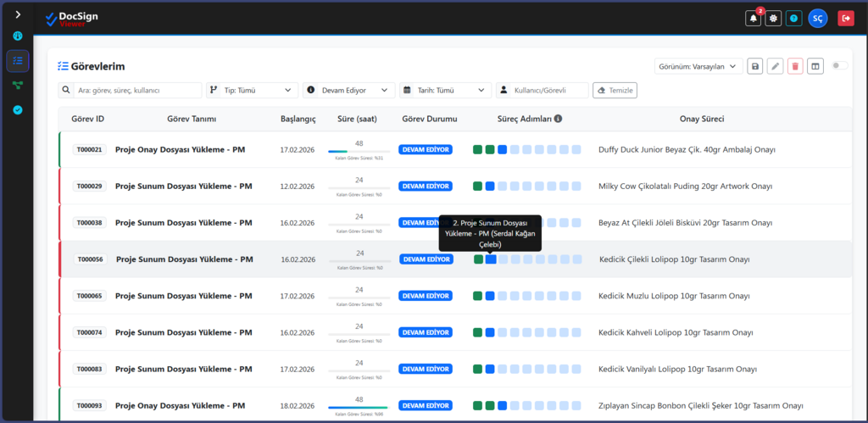Click the red logout icon
The height and width of the screenshot is (423, 868).
pos(845,19)
